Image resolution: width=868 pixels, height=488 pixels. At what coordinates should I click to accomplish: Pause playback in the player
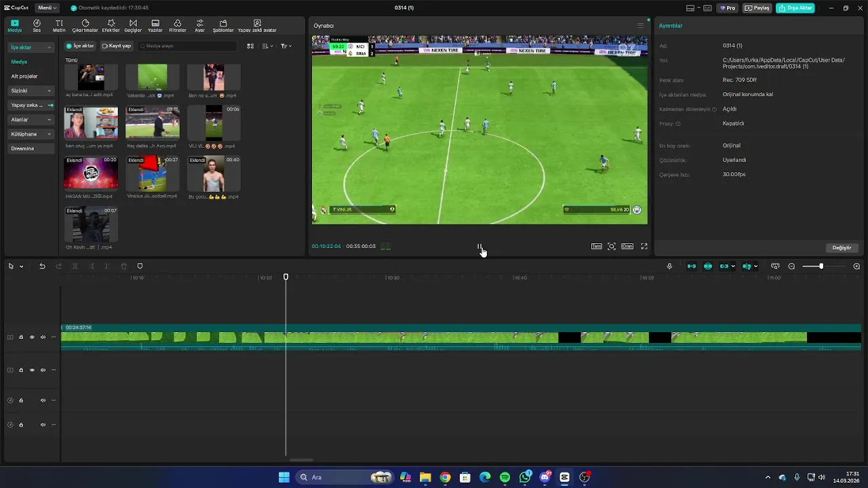point(479,247)
